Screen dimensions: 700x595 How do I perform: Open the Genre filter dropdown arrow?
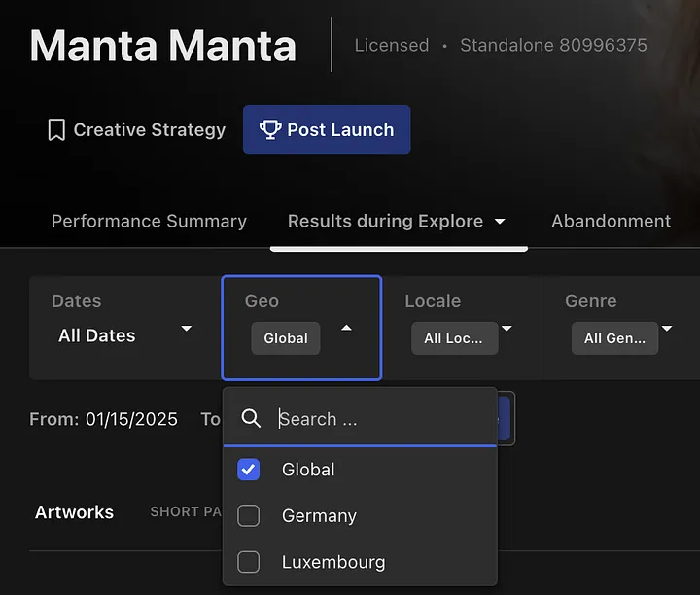pos(667,329)
